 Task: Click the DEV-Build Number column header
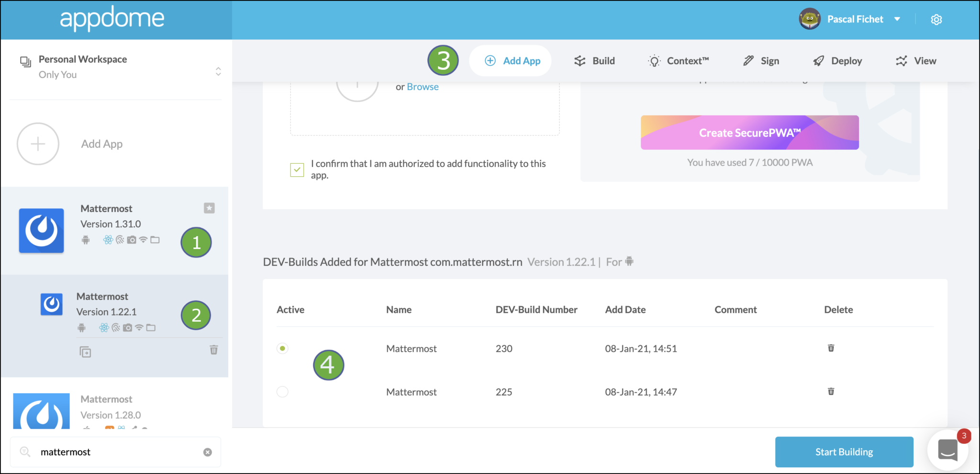click(536, 310)
